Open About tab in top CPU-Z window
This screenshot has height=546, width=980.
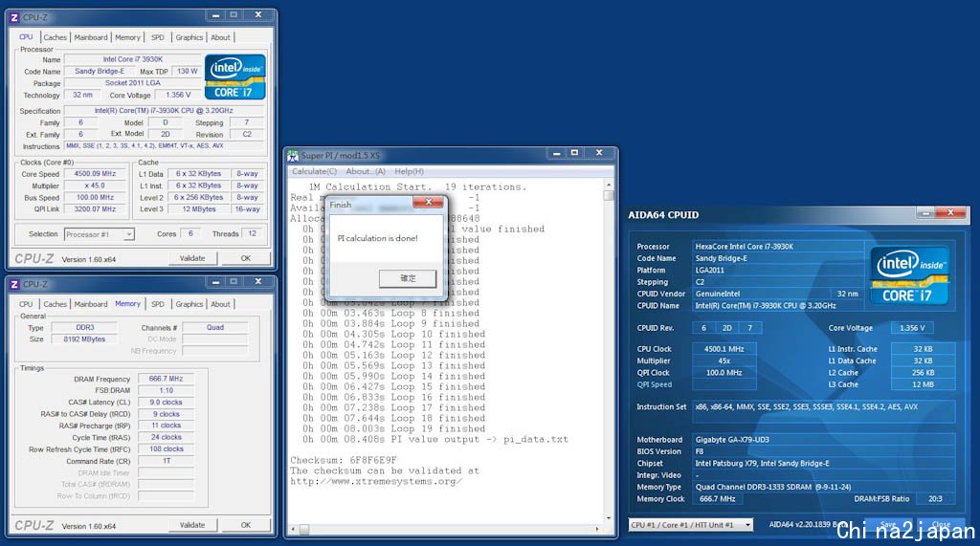pos(220,37)
